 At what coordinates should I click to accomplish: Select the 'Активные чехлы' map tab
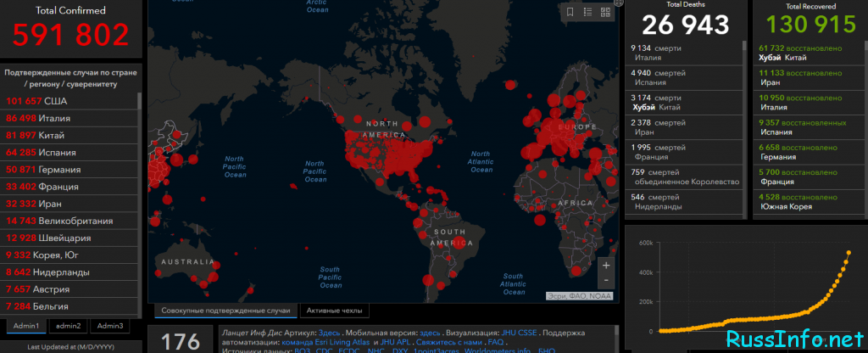pyautogui.click(x=334, y=311)
